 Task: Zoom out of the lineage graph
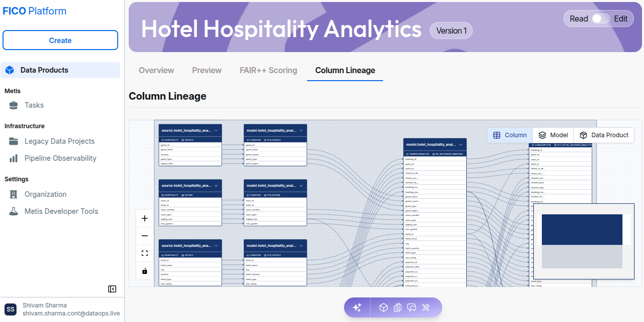click(145, 236)
